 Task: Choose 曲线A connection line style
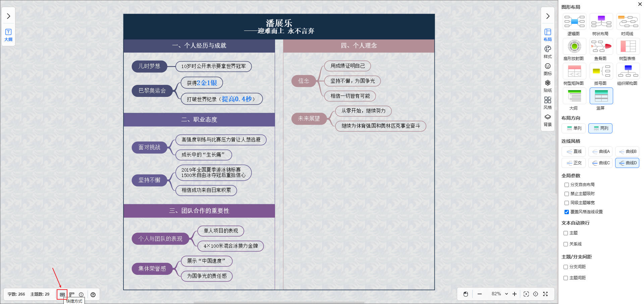point(600,151)
